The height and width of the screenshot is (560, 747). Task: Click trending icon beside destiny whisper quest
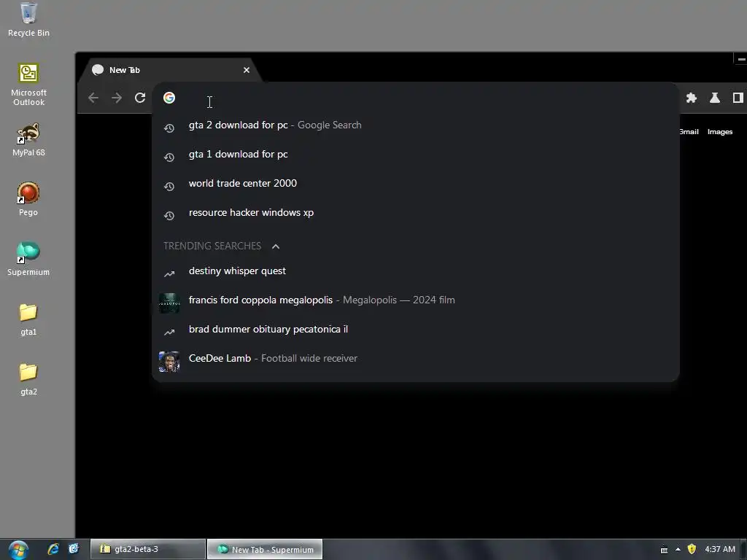(x=169, y=274)
